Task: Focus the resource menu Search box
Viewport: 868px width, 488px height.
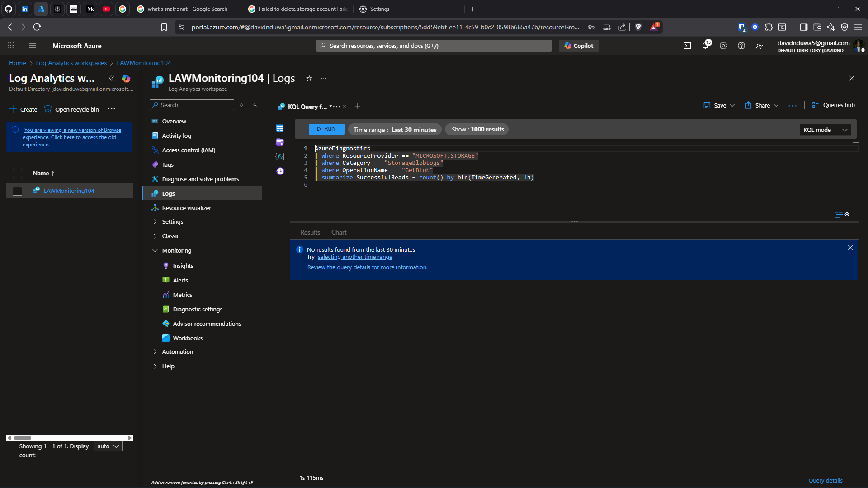Action: 192,105
